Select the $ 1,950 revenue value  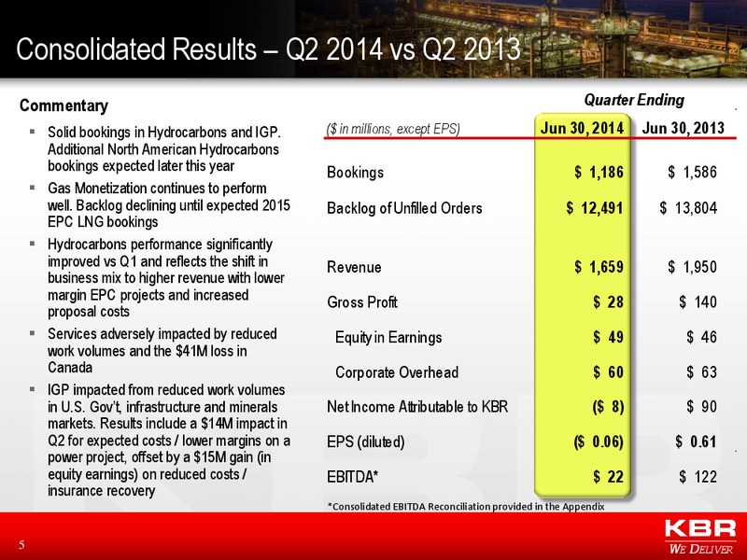(692, 267)
